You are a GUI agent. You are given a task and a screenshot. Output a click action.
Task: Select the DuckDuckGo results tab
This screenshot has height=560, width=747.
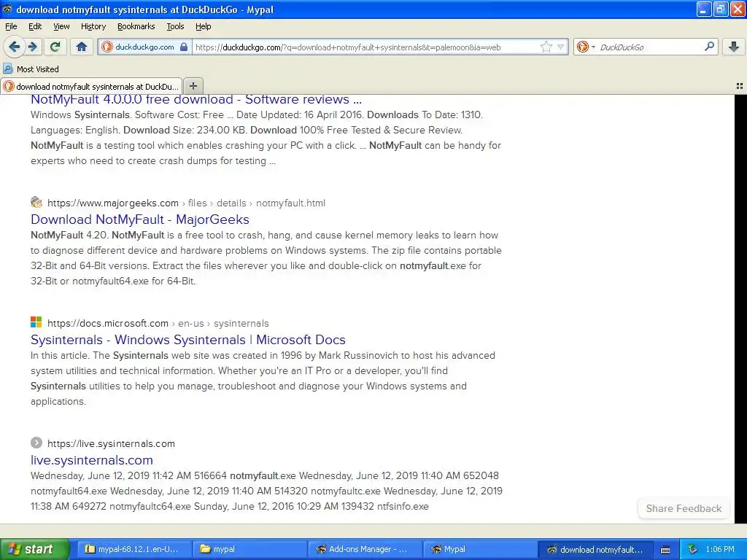point(91,86)
